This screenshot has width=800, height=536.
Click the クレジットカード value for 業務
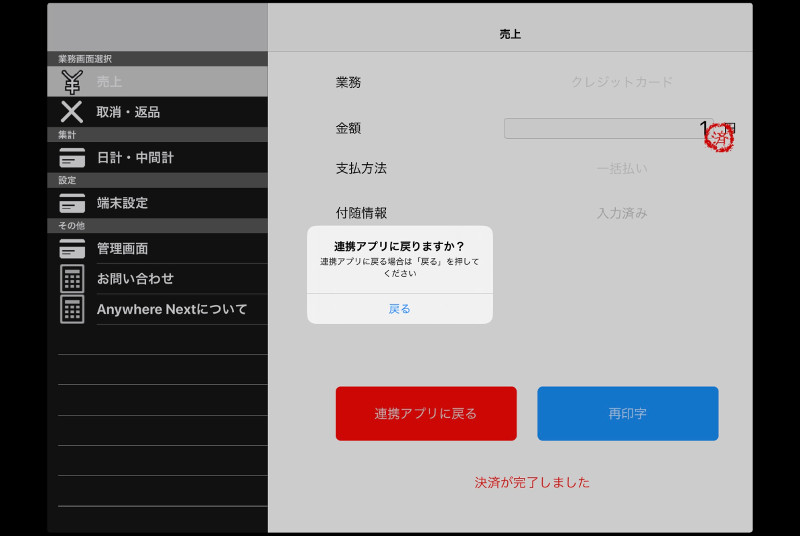[621, 82]
